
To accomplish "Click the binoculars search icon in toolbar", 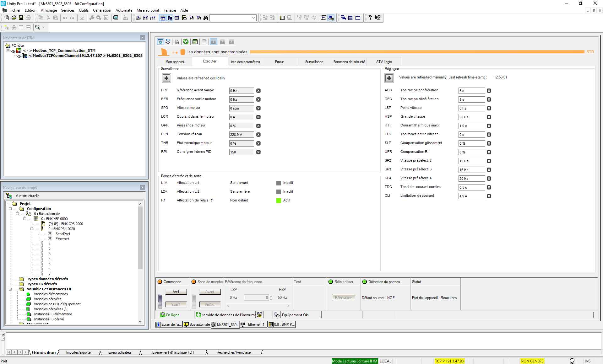I will click(x=206, y=18).
